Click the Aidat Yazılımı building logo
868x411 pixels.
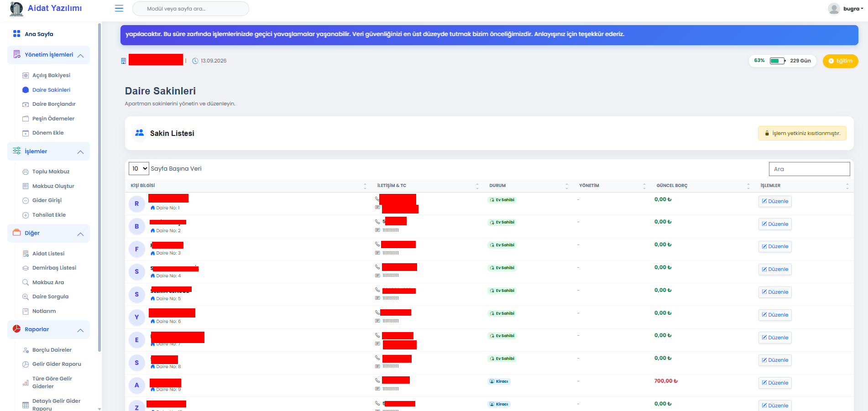click(16, 9)
